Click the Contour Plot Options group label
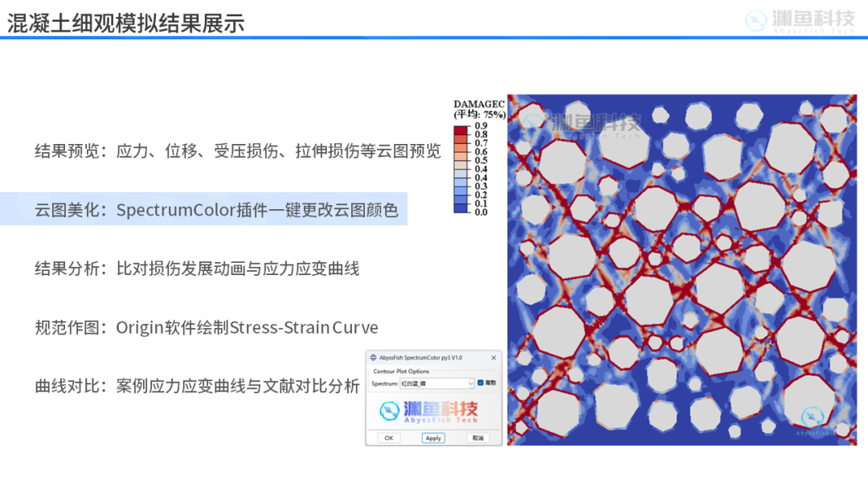Viewport: 868px width, 489px height. tap(401, 371)
